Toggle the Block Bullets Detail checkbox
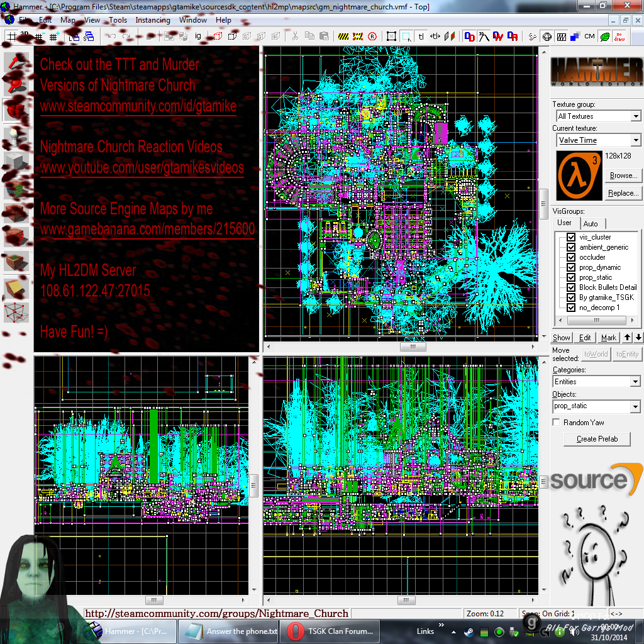 click(x=571, y=287)
